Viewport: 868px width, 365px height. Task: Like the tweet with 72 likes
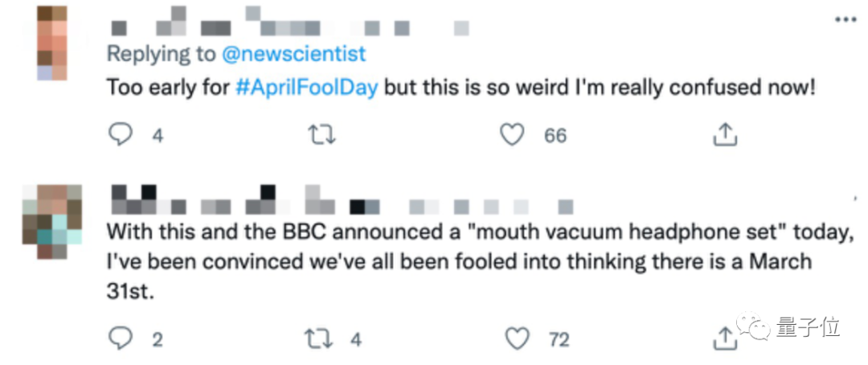(x=515, y=338)
